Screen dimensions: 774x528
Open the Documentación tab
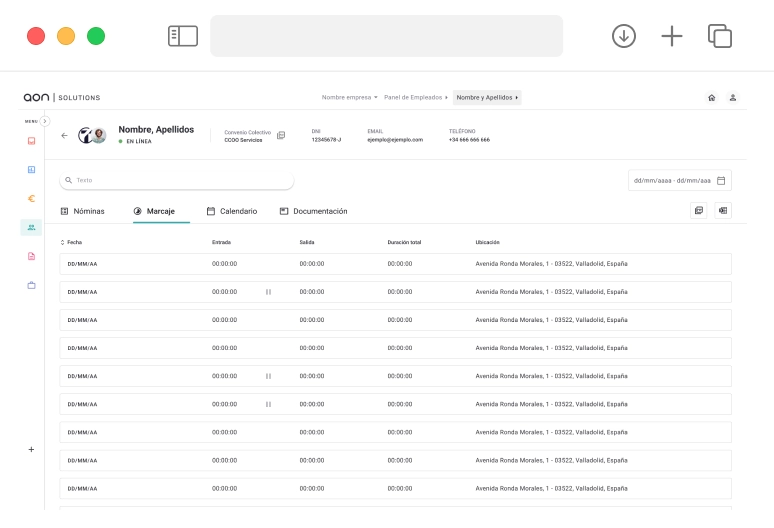pyautogui.click(x=313, y=211)
